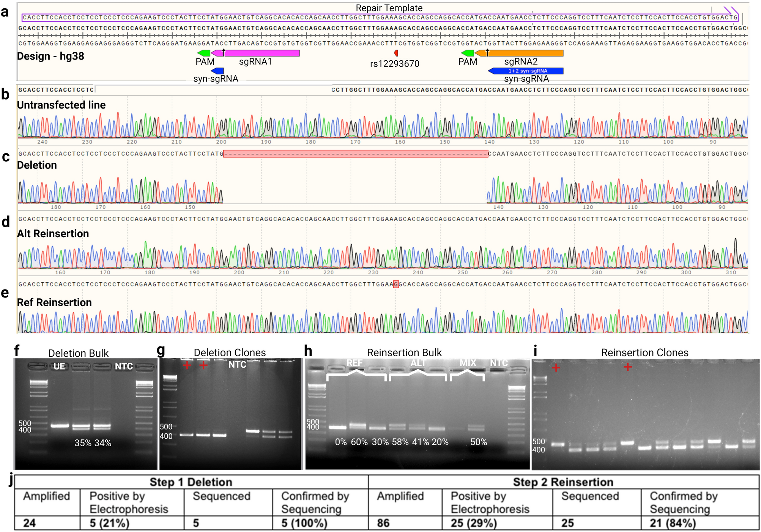Select the red dashed deletion region box

pos(355,154)
